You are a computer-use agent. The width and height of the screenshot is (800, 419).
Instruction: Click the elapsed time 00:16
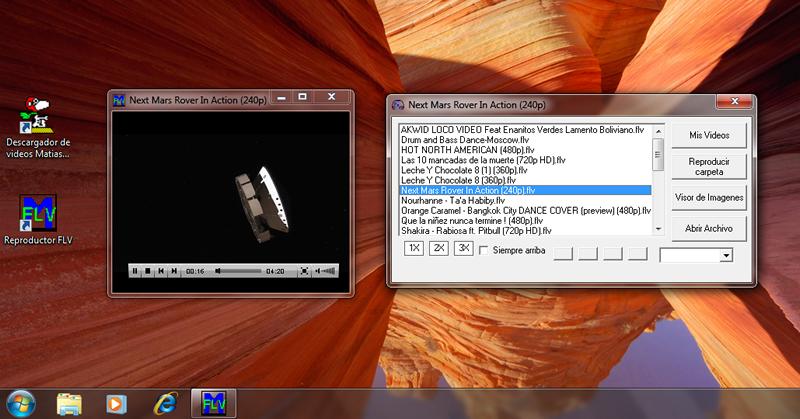click(195, 271)
